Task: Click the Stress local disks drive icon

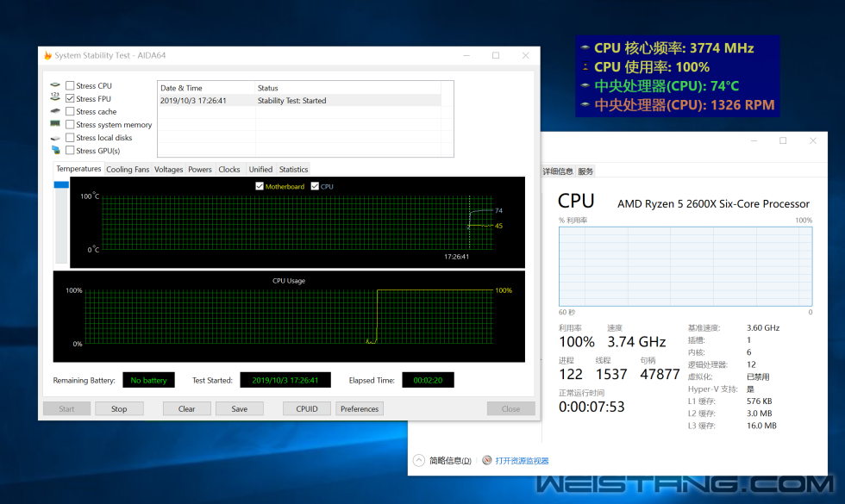Action: point(55,138)
